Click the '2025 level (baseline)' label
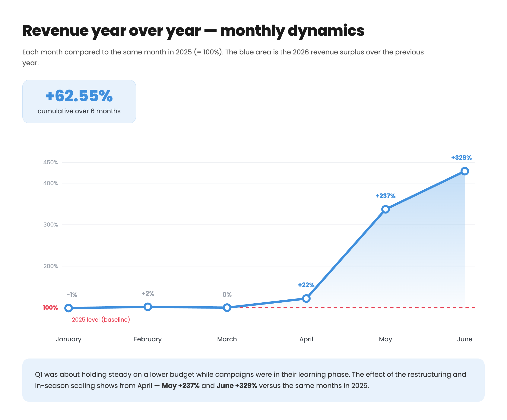This screenshot has width=507, height=420. coord(101,320)
